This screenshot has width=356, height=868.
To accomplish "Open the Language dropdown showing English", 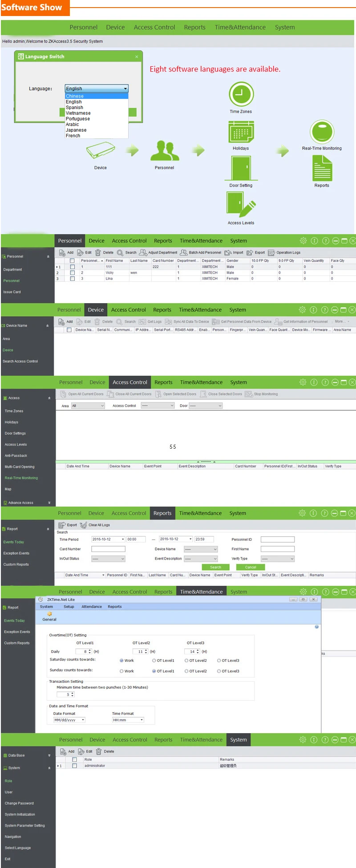I will (97, 88).
